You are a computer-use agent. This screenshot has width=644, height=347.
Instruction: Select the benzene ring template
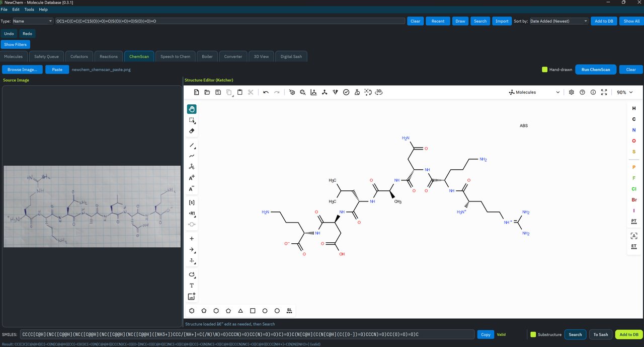191,311
